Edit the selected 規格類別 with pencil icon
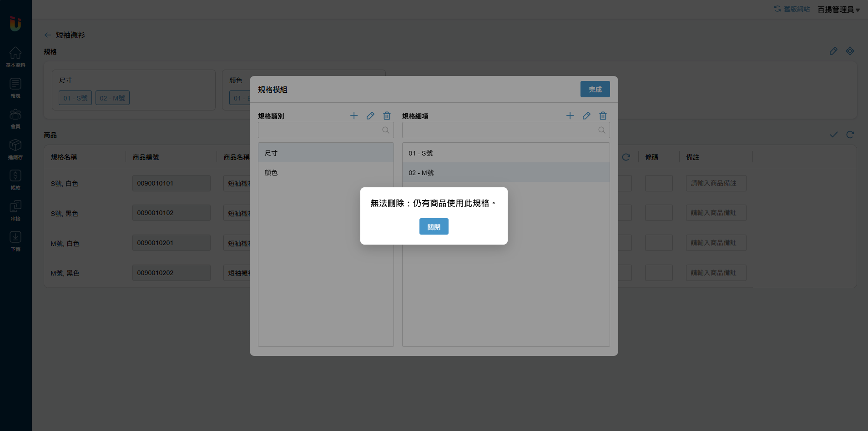Viewport: 868px width, 431px height. click(x=370, y=116)
